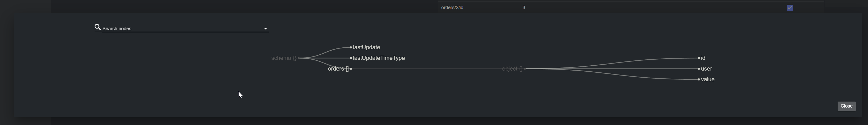This screenshot has width=868, height=125.
Task: Select the value leaf node label
Action: [708, 80]
